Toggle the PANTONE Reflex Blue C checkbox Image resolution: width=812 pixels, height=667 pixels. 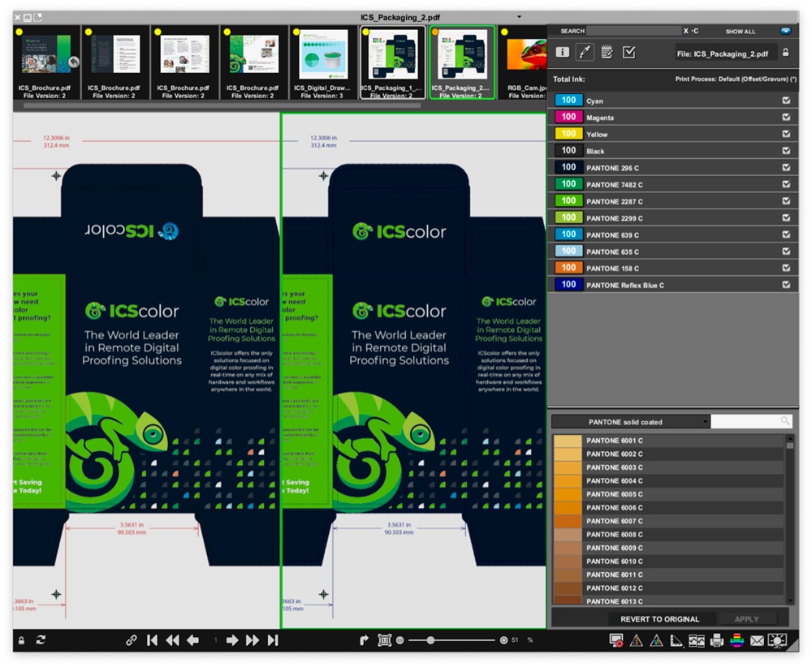coord(785,284)
